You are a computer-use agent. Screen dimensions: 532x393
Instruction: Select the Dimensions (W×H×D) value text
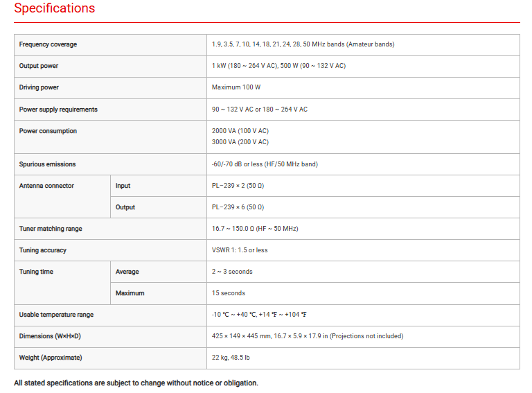pyautogui.click(x=307, y=336)
